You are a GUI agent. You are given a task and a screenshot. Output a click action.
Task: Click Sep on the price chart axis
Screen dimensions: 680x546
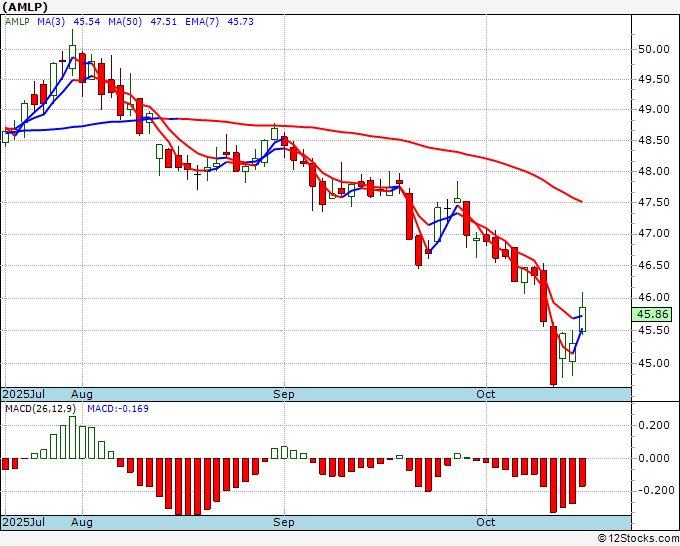[x=284, y=394]
